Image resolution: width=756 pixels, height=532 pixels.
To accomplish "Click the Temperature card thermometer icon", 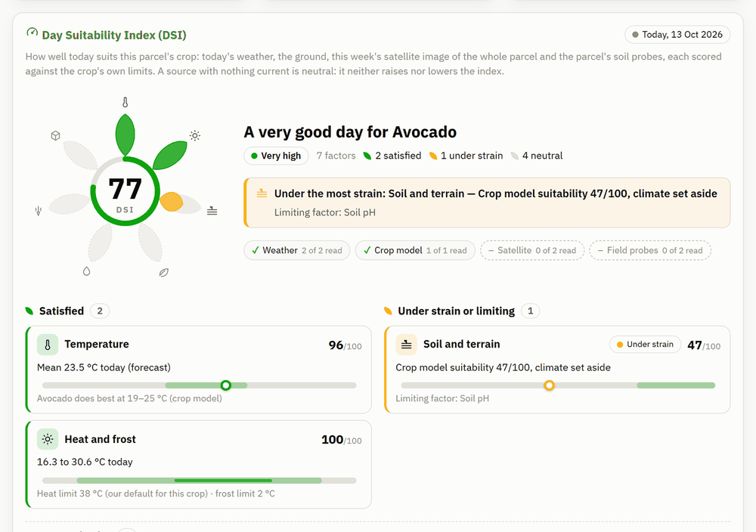I will (48, 345).
